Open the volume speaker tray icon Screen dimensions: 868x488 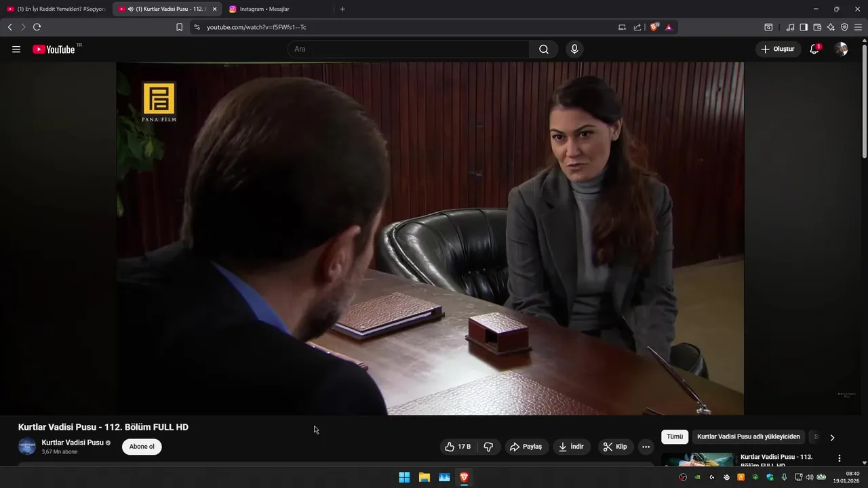[x=809, y=477]
